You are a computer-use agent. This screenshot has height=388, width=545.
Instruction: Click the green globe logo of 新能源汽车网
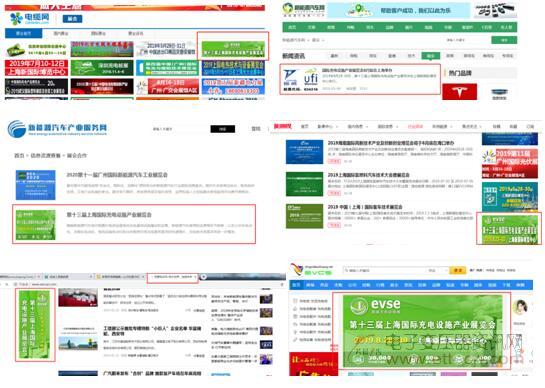click(x=288, y=8)
